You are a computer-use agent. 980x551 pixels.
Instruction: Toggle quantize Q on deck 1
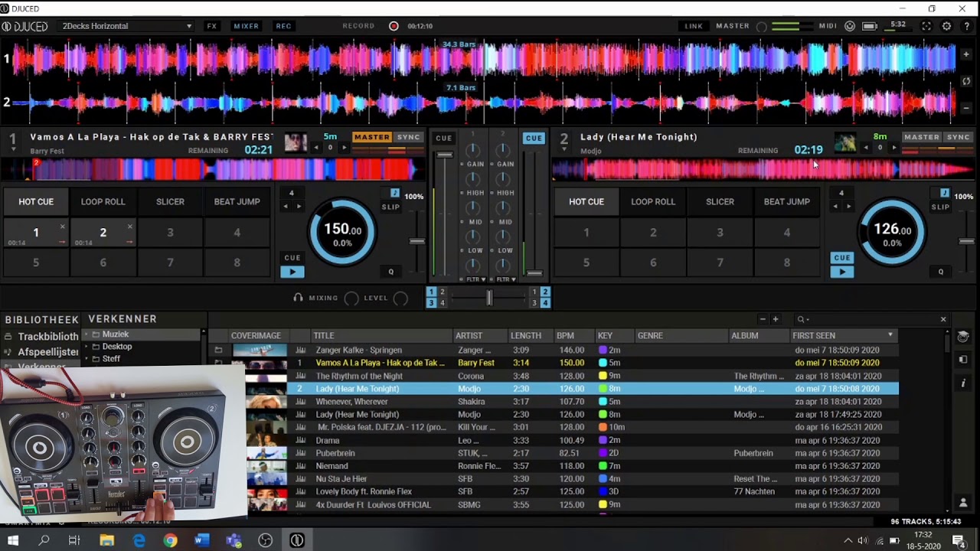pos(390,272)
